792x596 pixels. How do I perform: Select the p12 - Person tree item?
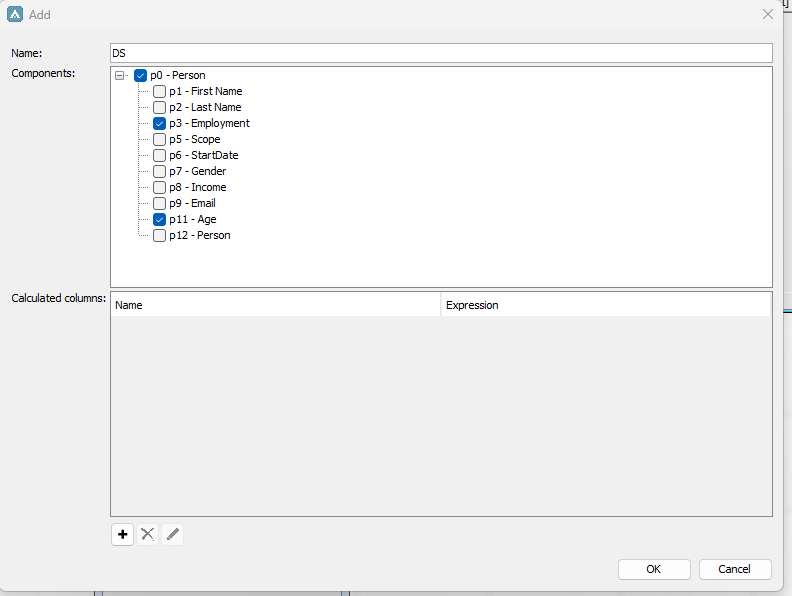[x=199, y=235]
